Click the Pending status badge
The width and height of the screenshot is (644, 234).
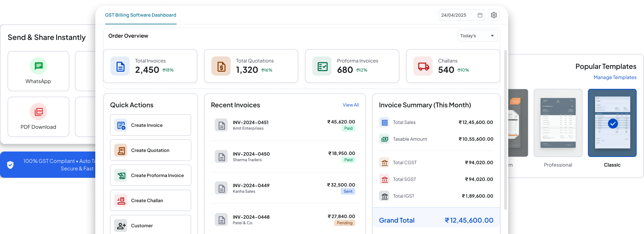point(345,223)
